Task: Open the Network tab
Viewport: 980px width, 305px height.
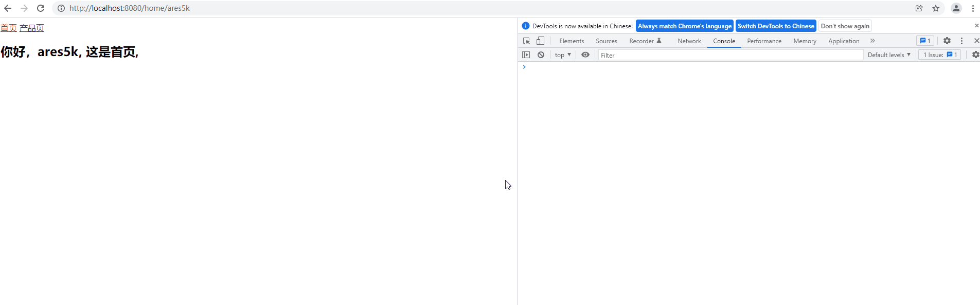Action: click(x=689, y=41)
